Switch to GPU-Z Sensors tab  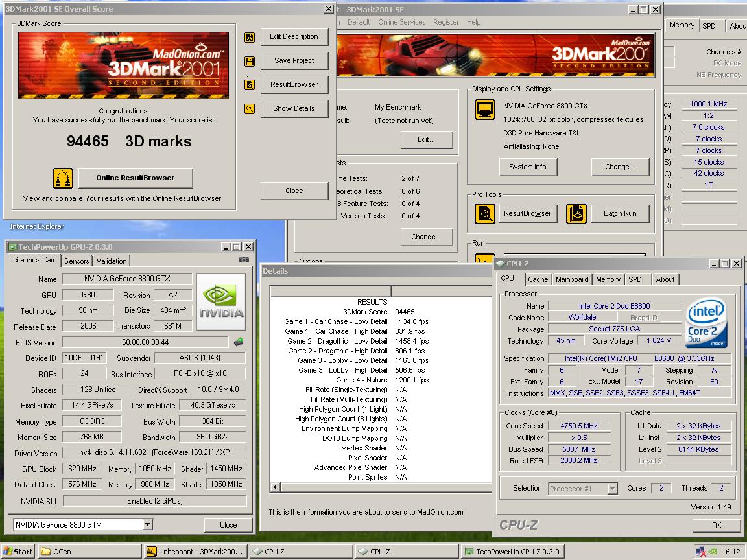77,261
